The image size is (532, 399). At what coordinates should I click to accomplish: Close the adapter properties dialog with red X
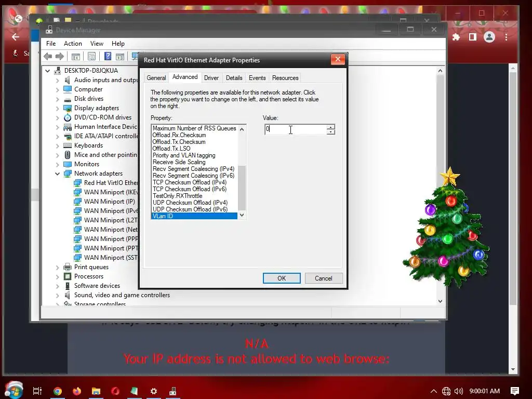(338, 59)
